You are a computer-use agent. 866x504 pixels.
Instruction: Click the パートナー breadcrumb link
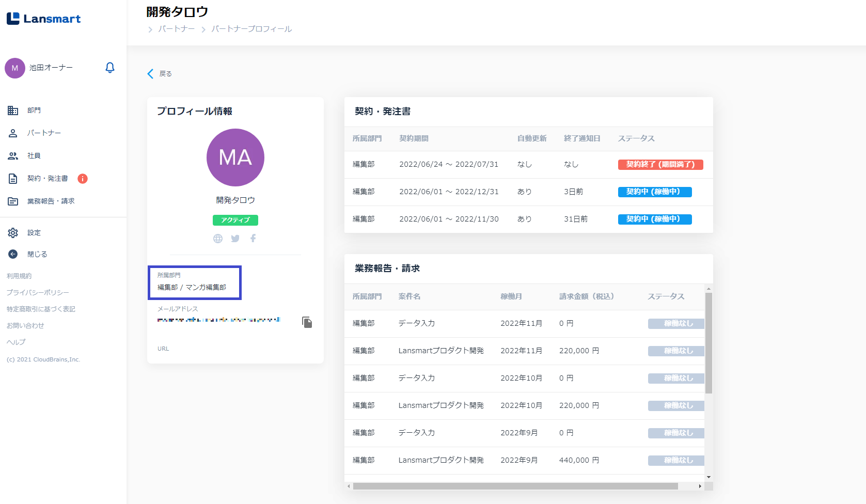(176, 29)
